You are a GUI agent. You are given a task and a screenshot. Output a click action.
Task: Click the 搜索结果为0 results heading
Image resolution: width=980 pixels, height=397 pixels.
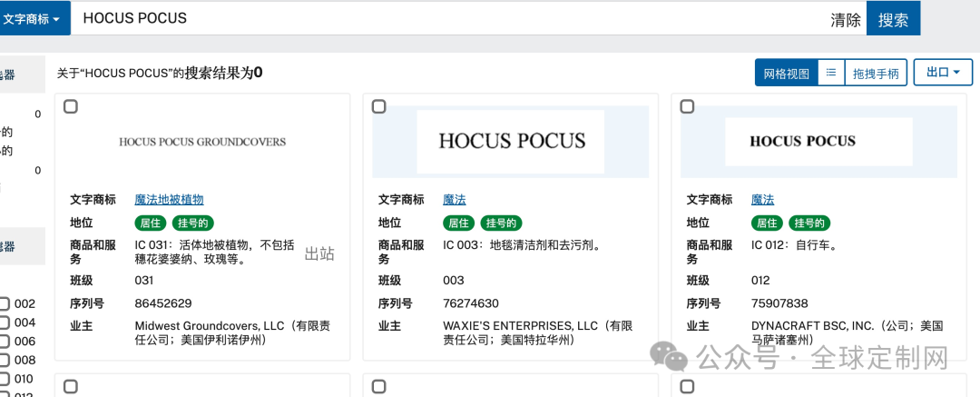224,73
